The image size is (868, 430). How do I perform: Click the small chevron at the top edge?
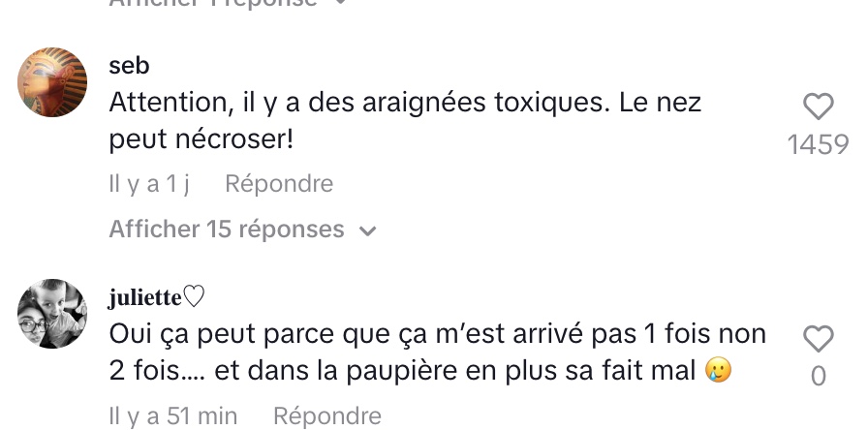(341, 2)
